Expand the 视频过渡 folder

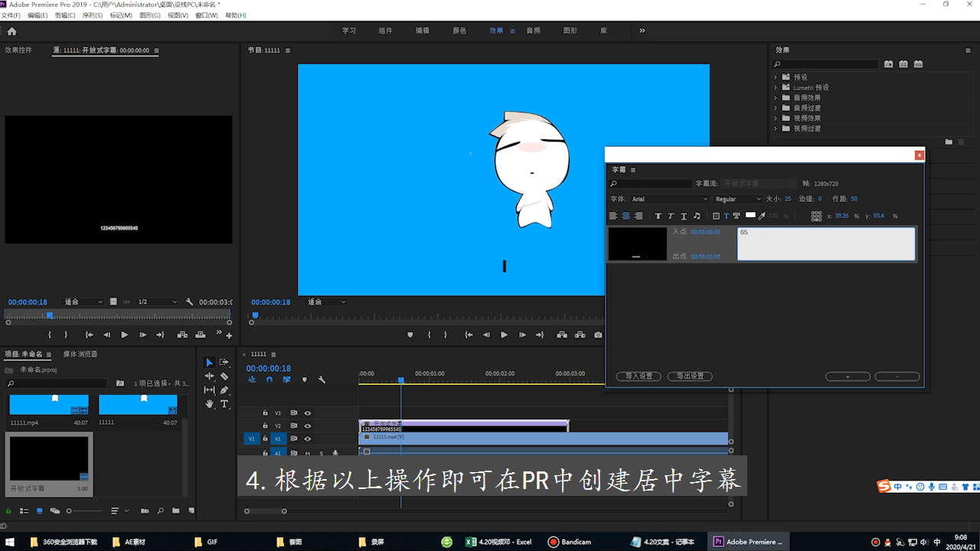pos(775,129)
